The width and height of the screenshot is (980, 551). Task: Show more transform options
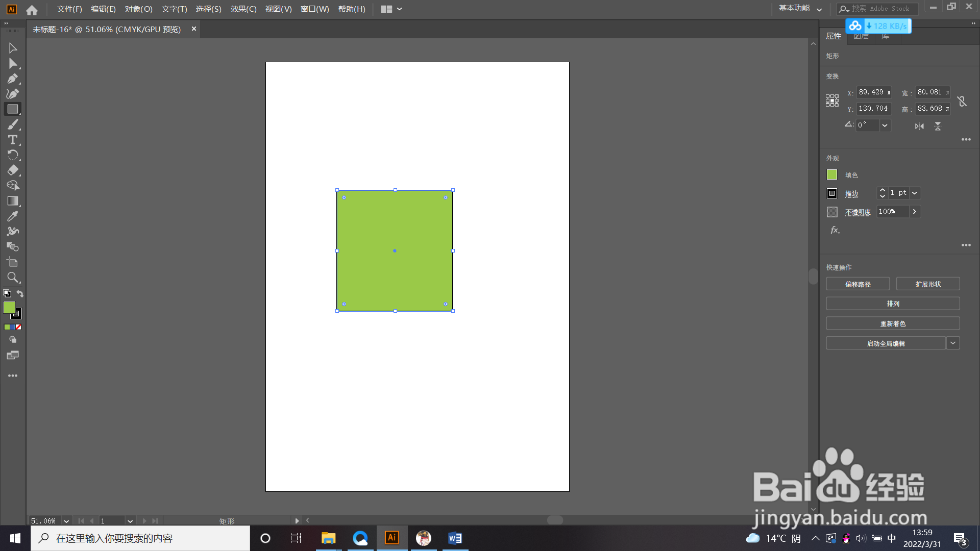tap(966, 139)
